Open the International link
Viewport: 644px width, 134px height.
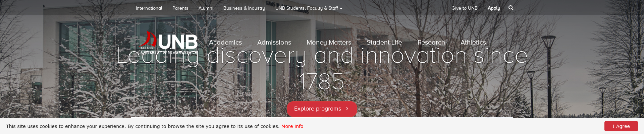point(149,8)
